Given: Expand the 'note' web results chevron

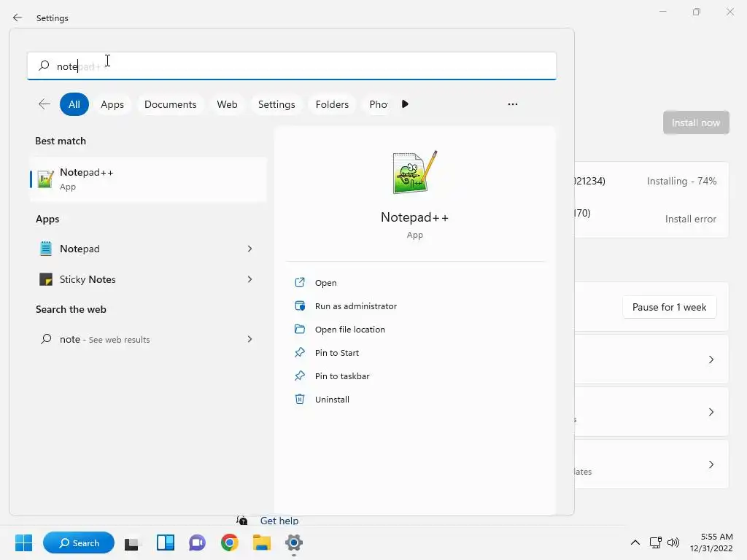Looking at the screenshot, I should [x=249, y=339].
